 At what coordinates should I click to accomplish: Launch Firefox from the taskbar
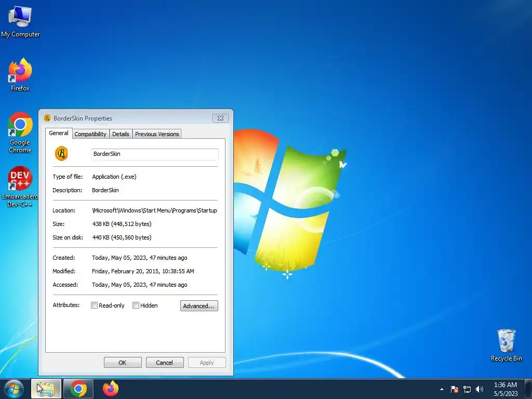click(x=111, y=389)
